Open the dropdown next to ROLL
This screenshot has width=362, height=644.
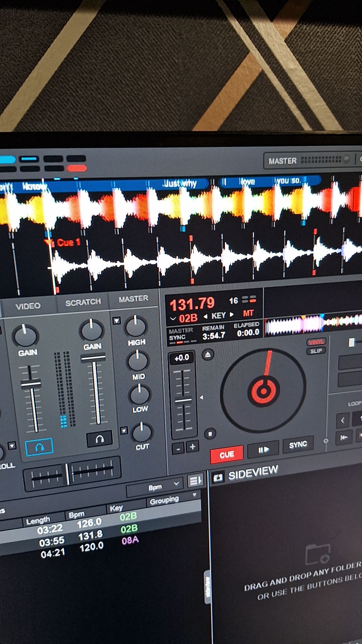click(x=12, y=446)
